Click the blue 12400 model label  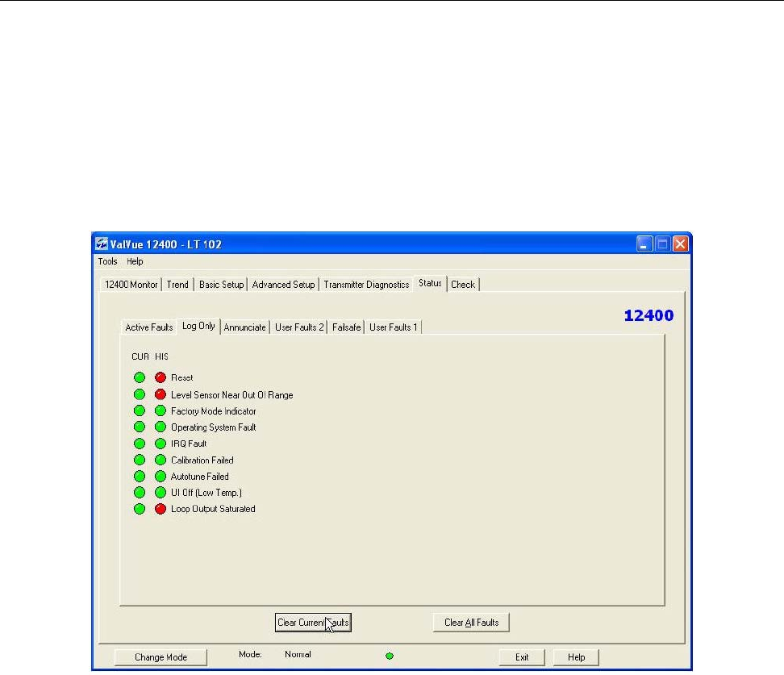point(648,315)
